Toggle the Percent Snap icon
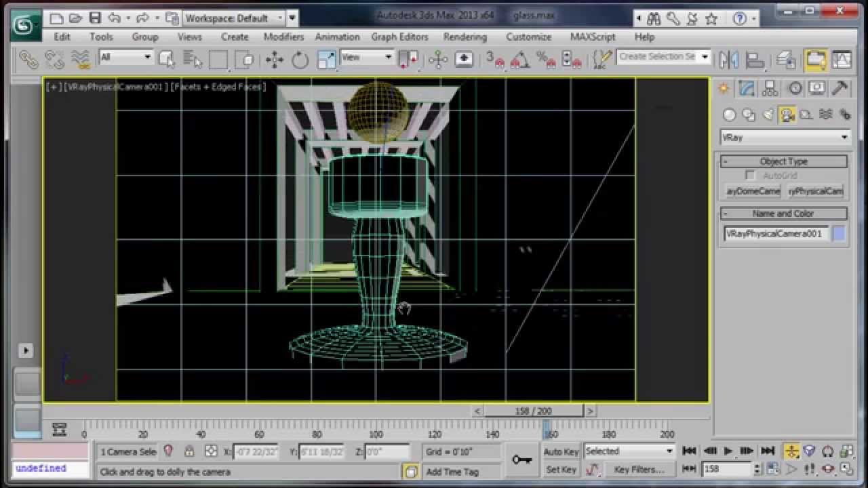Screen dimensions: 868x488 point(547,60)
